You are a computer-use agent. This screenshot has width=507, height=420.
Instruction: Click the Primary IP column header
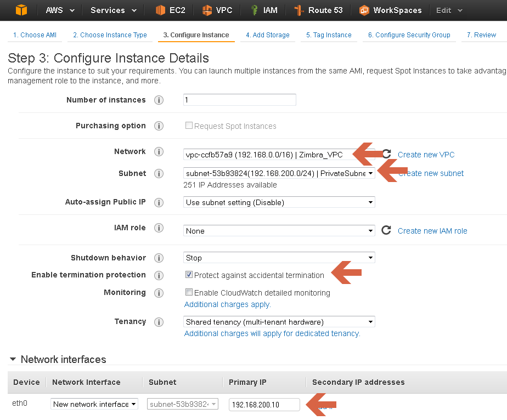tap(247, 382)
